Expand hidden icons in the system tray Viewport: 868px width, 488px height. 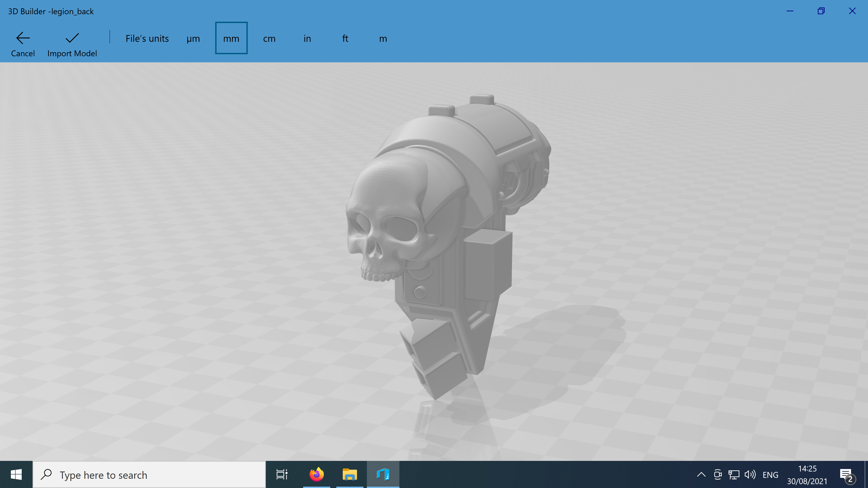[x=701, y=474]
